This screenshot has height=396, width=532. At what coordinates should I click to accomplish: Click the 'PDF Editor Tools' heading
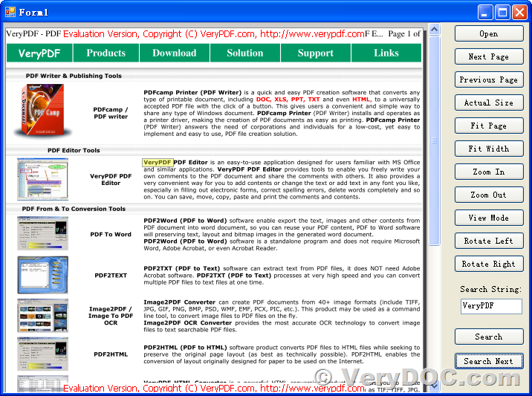click(74, 150)
